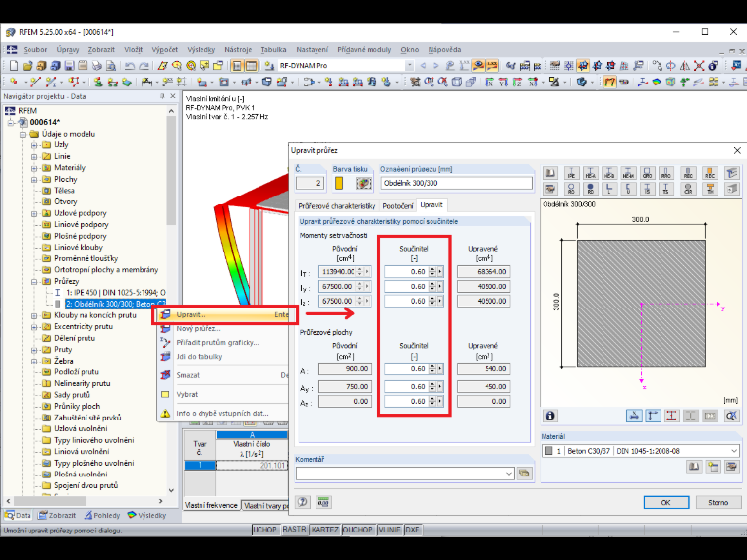Open the RF-DYNAM Pro module dropdown
The width and height of the screenshot is (747, 560).
409,65
